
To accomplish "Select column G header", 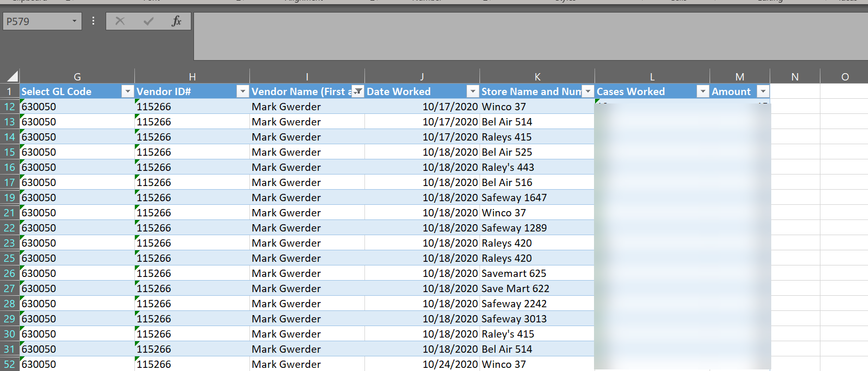I will click(77, 77).
